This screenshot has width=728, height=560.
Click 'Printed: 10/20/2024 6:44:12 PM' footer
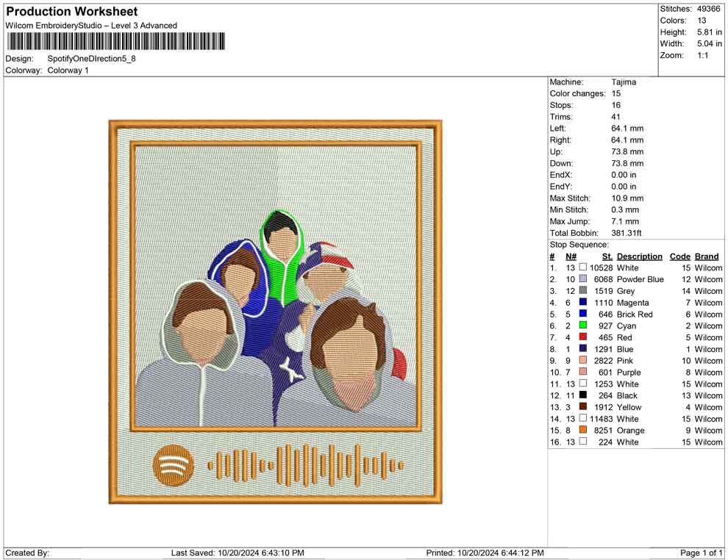click(485, 553)
